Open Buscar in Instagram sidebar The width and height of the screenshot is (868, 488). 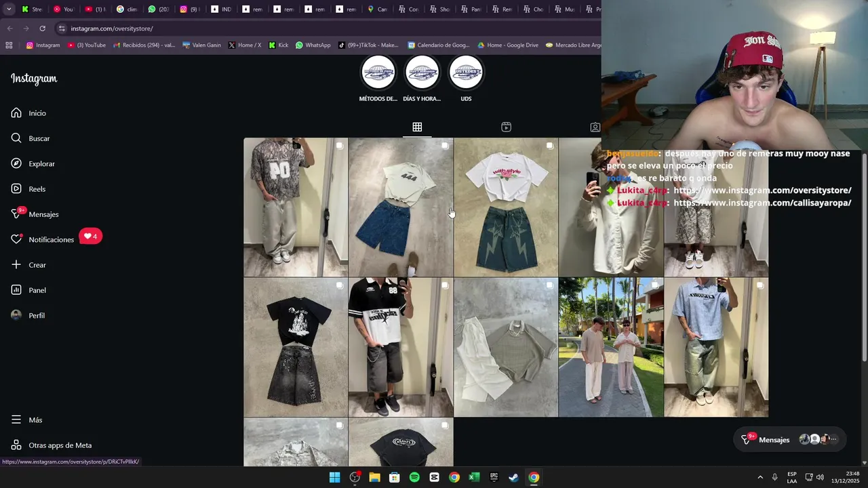[31, 138]
